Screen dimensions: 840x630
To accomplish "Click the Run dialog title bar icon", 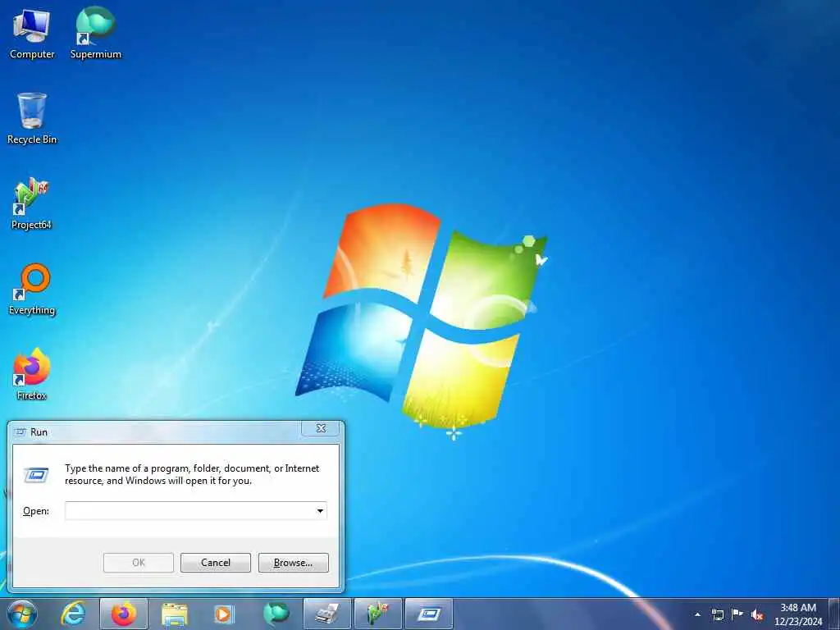I will [x=21, y=431].
